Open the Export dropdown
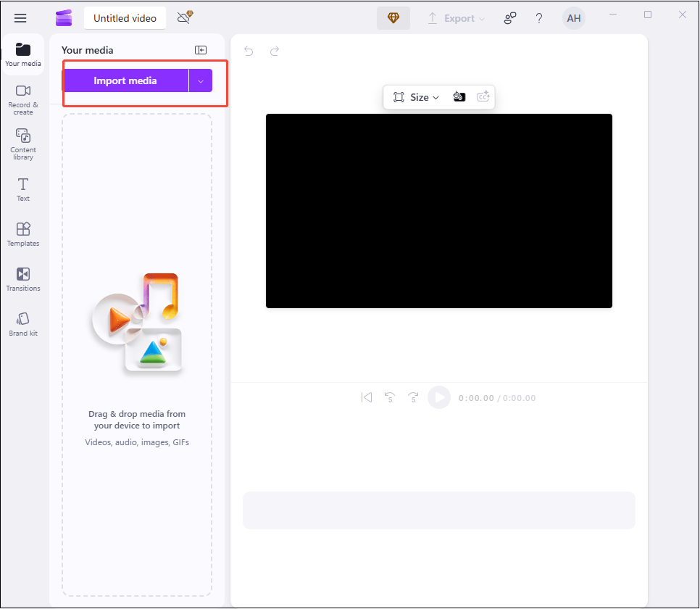The image size is (700, 609). 457,17
